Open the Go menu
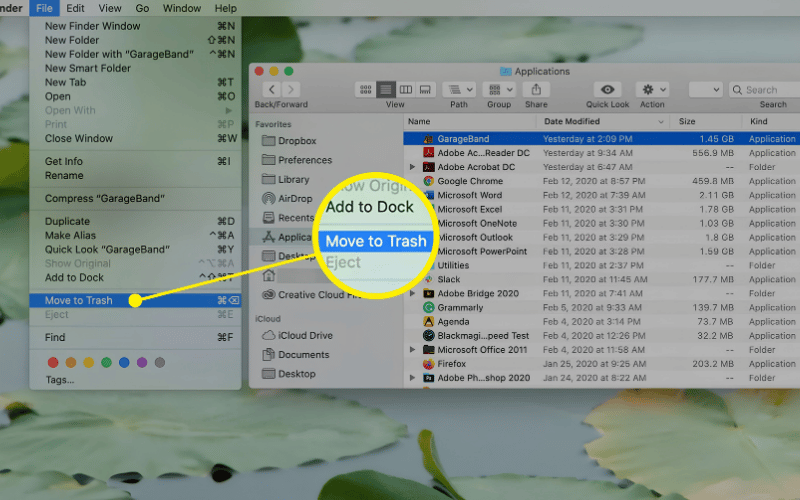Screen dimensions: 800x500 [142, 8]
